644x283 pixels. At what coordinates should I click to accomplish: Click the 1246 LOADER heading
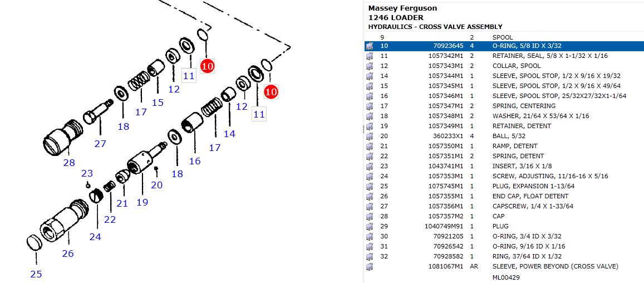point(396,18)
